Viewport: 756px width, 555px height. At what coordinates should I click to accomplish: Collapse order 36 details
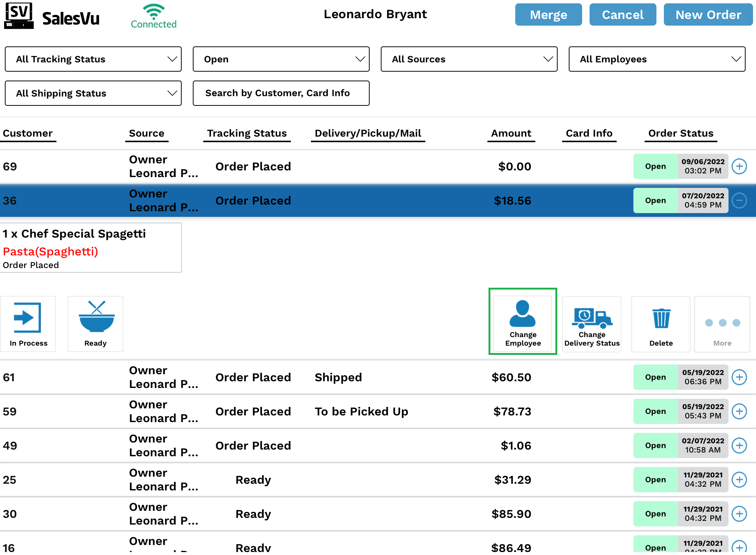pyautogui.click(x=739, y=200)
